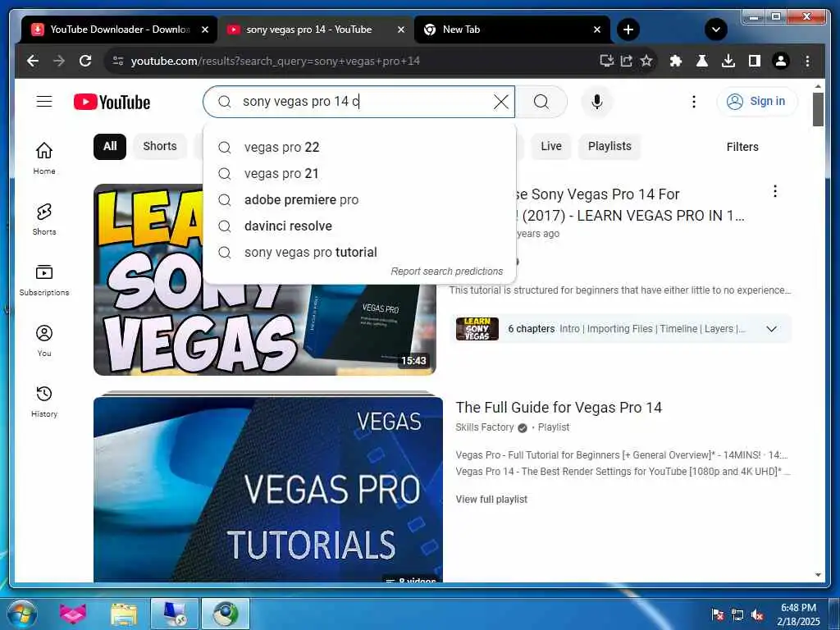Choose suggestion adobe premiere pro
The image size is (840, 630).
pyautogui.click(x=359, y=200)
